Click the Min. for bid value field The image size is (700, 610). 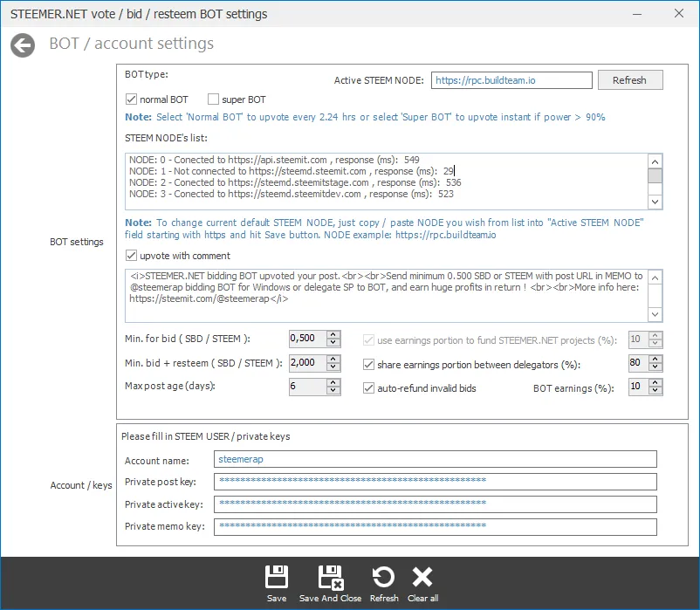pos(308,339)
